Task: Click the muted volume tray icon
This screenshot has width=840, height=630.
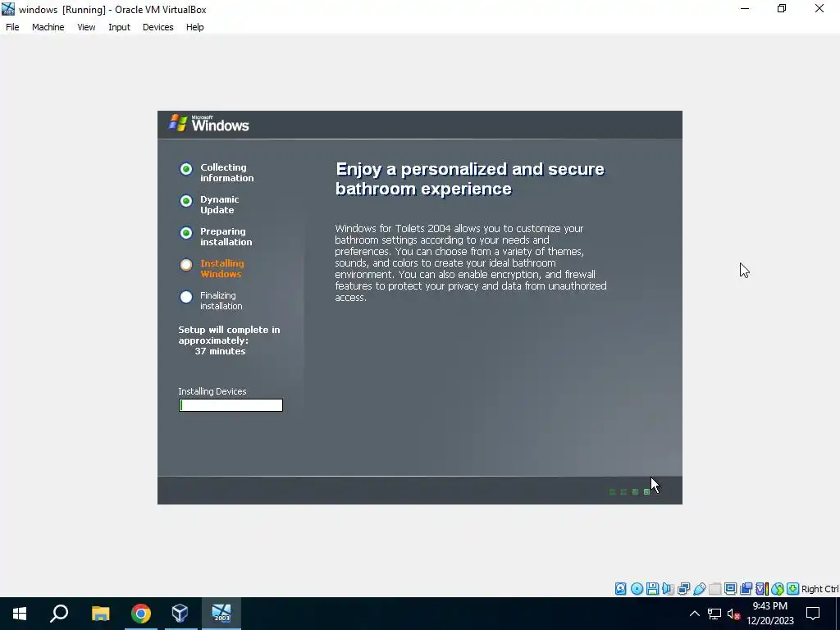Action: [733, 614]
